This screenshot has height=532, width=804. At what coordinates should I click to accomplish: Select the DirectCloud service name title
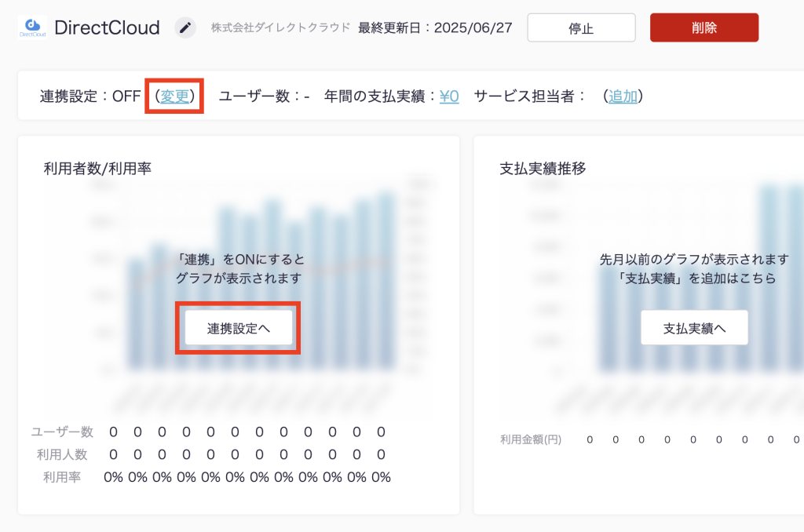pos(107,28)
